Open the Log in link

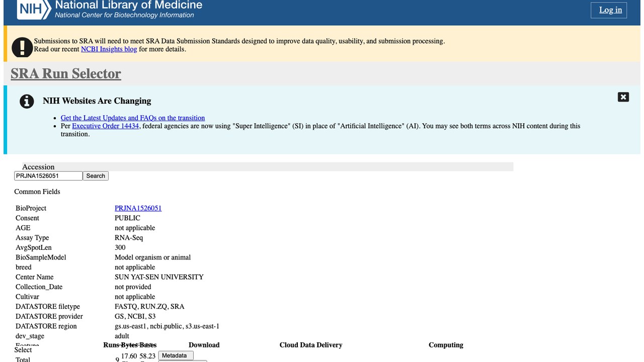tap(610, 10)
